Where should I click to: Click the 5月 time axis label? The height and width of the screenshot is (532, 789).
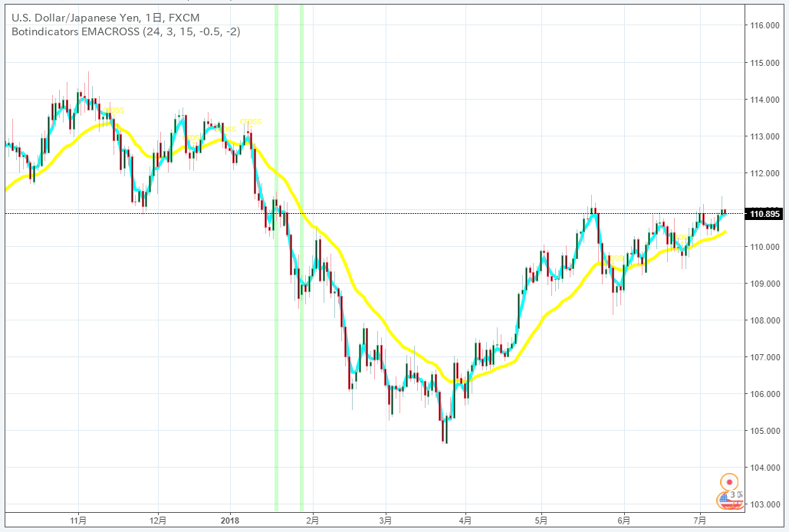tap(541, 521)
